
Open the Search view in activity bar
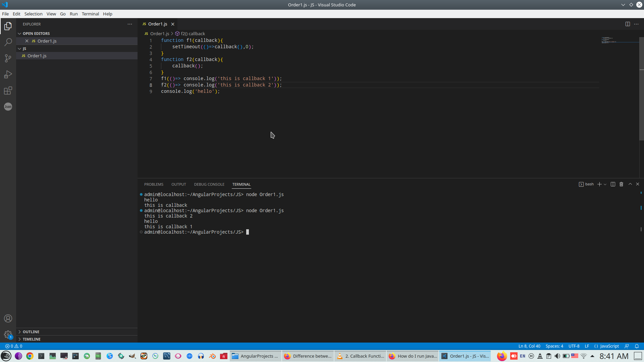[x=8, y=42]
